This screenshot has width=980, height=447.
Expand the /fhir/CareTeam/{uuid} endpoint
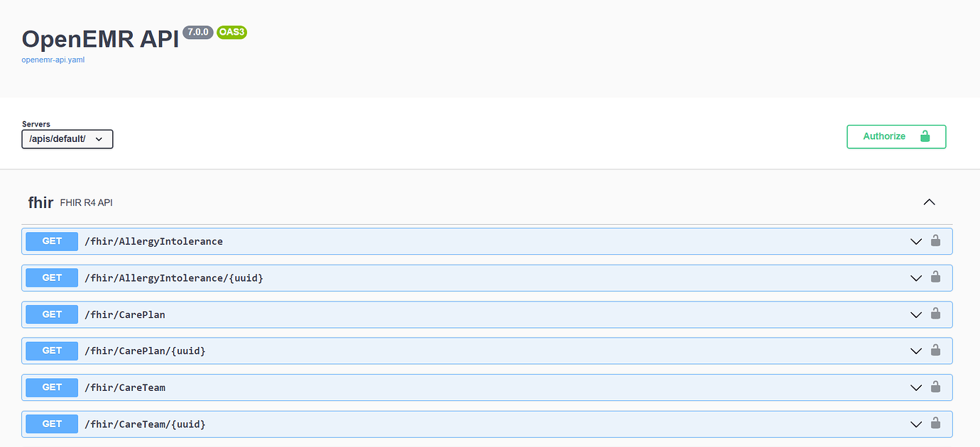tap(915, 423)
